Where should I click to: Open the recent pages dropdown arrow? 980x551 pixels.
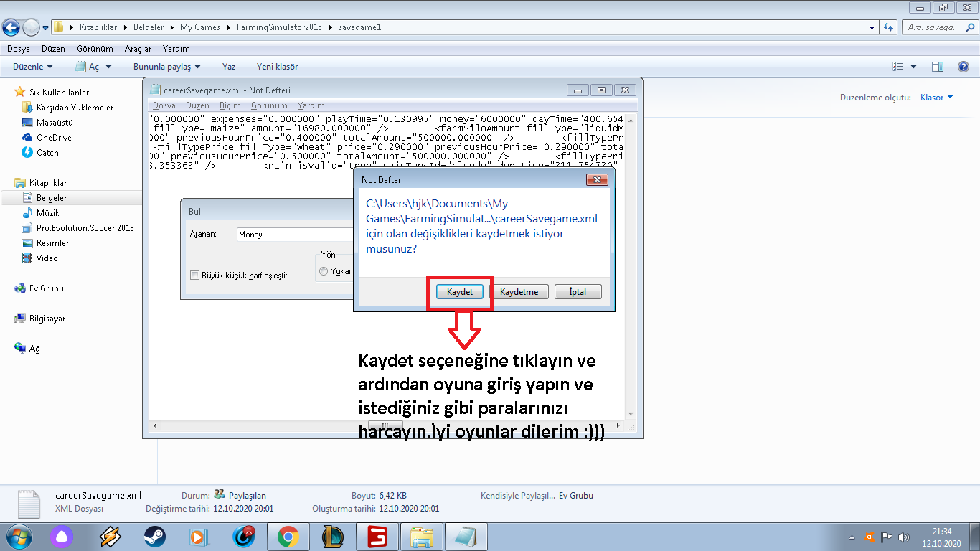46,27
